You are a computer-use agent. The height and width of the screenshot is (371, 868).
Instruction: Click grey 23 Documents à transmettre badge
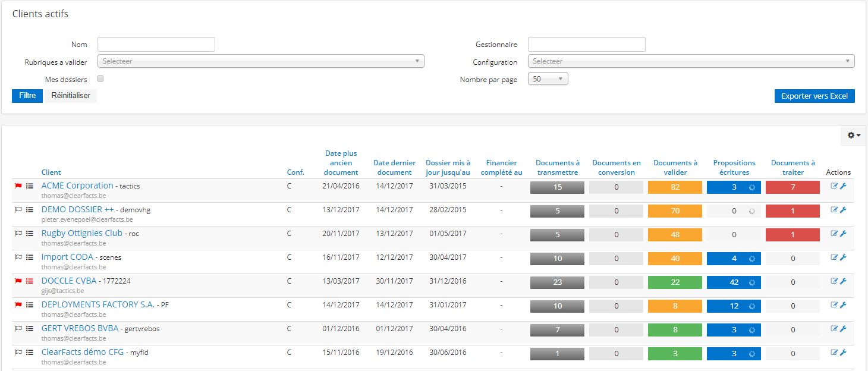pyautogui.click(x=558, y=282)
